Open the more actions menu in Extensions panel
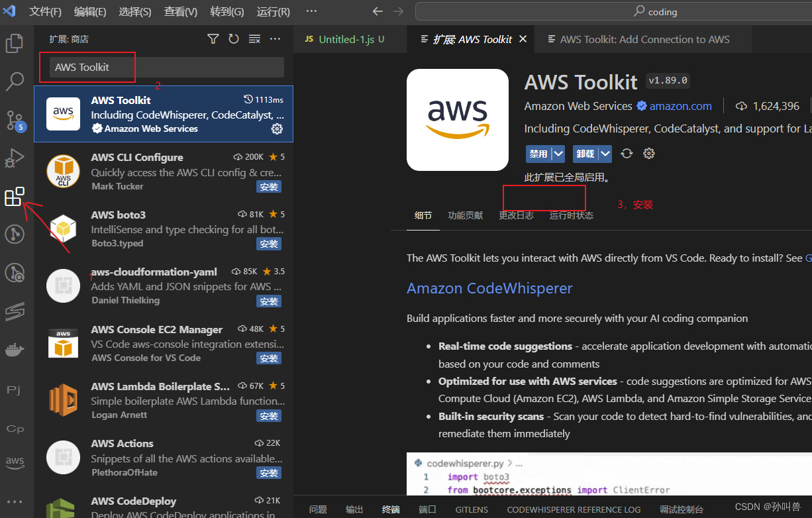 (x=276, y=39)
